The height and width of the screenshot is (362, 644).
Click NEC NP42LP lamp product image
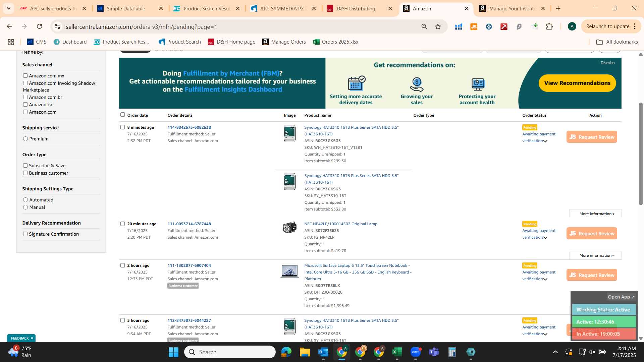289,228
